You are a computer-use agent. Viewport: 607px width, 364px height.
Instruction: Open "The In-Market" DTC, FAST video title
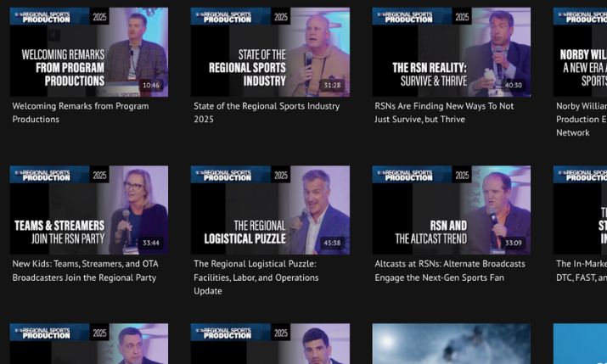(x=582, y=271)
